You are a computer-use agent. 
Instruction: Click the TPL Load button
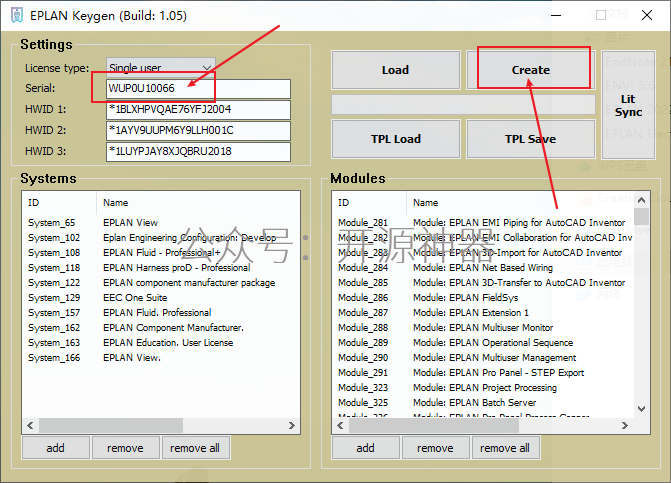pyautogui.click(x=395, y=139)
